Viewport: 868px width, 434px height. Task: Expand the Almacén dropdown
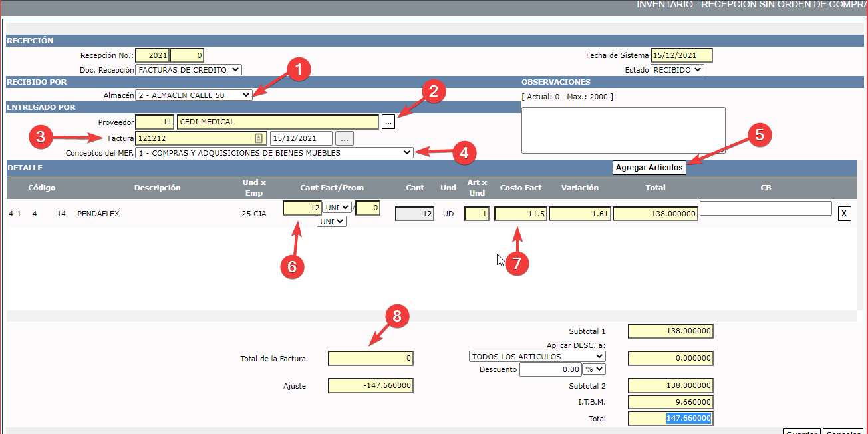[194, 95]
